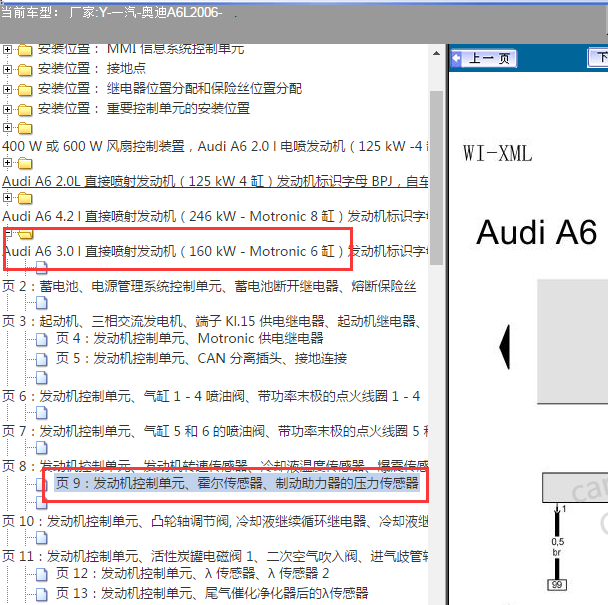Open 页 7：气缸 5 和 6 的喷油阀

click(x=215, y=431)
